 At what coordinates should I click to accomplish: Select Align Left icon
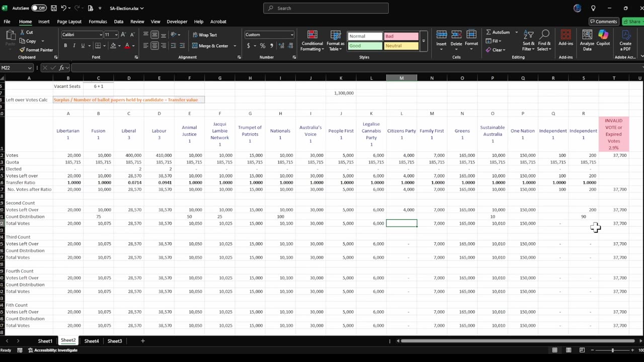point(146,46)
